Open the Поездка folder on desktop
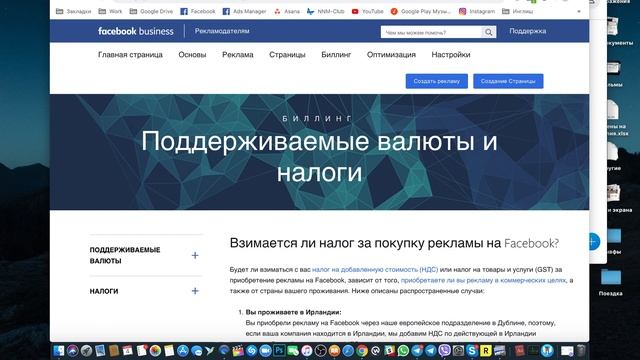This screenshot has height=360, width=640. tap(611, 282)
